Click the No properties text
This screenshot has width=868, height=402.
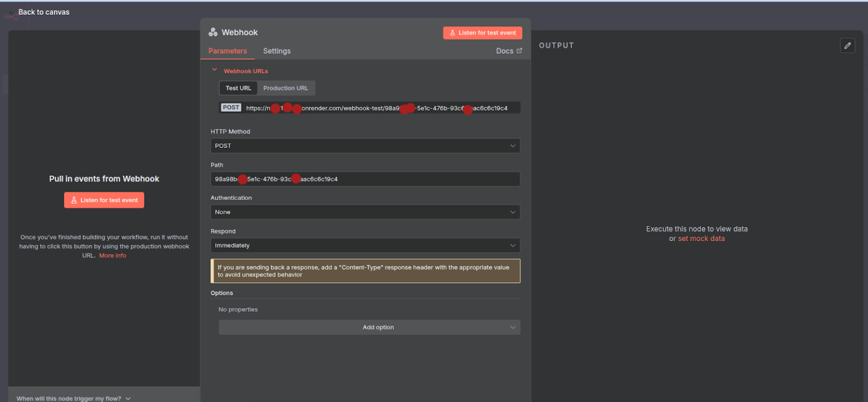click(238, 309)
